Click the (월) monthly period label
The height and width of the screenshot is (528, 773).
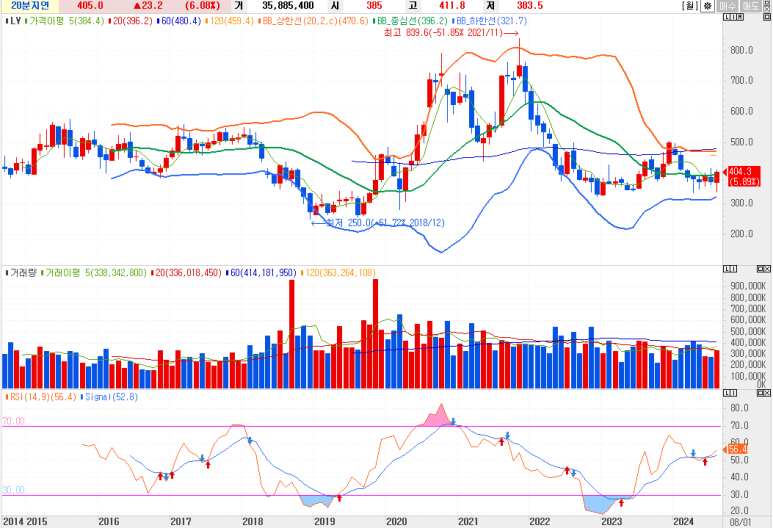coord(690,6)
